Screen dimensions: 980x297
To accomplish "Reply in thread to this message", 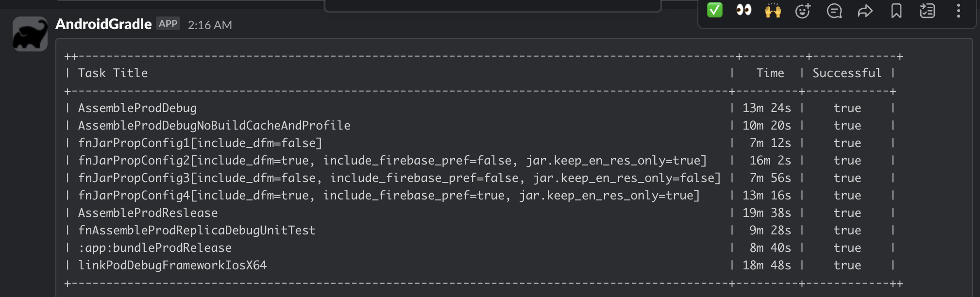I will click(834, 10).
